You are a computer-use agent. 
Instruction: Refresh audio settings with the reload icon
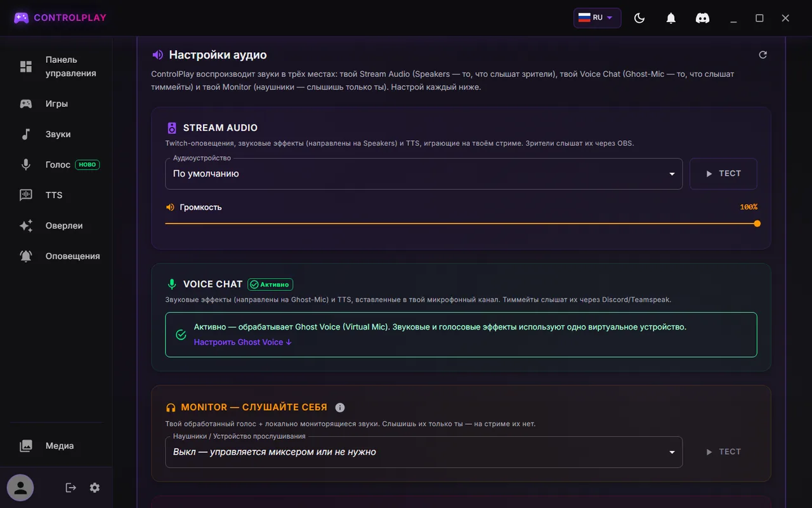point(763,55)
